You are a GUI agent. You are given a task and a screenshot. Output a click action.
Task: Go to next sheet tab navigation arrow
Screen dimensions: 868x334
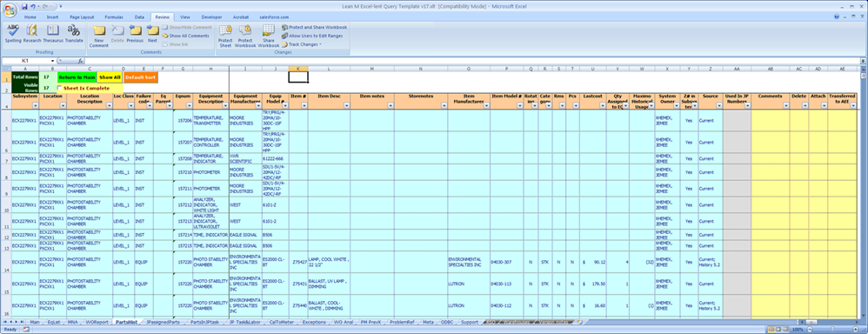16,322
